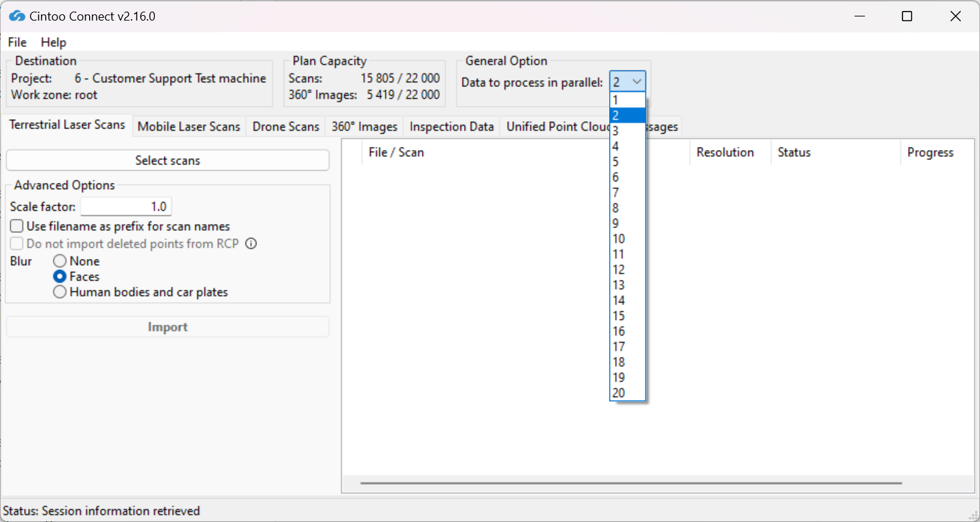
Task: Select the None blur option
Action: pos(60,261)
